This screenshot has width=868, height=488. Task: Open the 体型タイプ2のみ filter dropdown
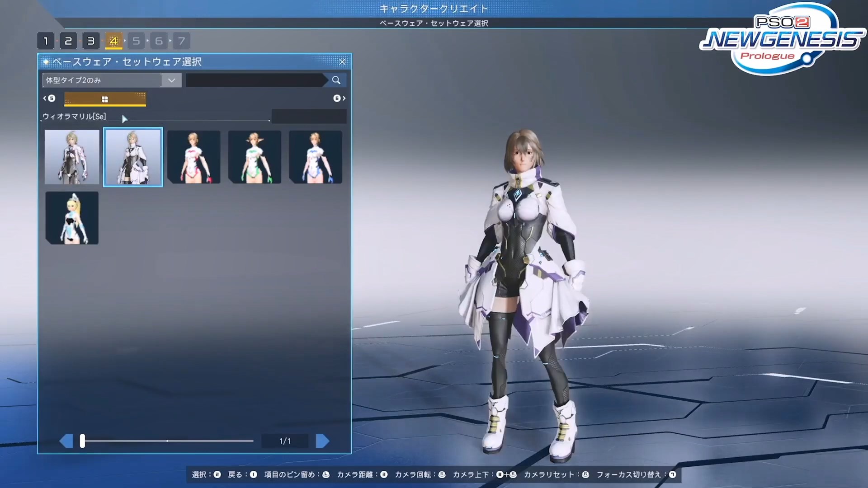(112, 80)
